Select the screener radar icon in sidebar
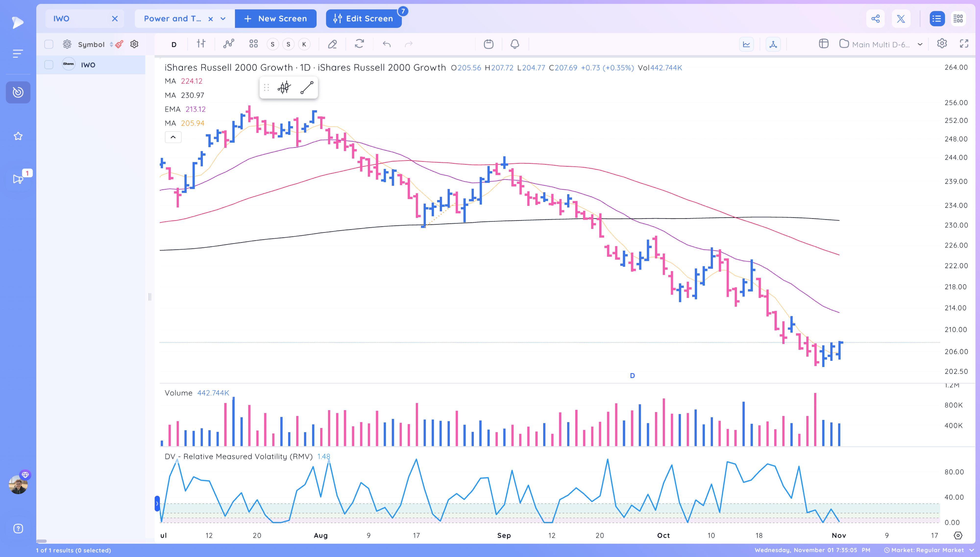This screenshot has width=980, height=557. pyautogui.click(x=18, y=92)
